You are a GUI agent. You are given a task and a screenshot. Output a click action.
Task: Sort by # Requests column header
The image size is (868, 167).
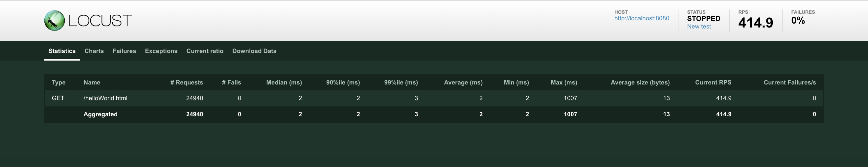click(187, 82)
